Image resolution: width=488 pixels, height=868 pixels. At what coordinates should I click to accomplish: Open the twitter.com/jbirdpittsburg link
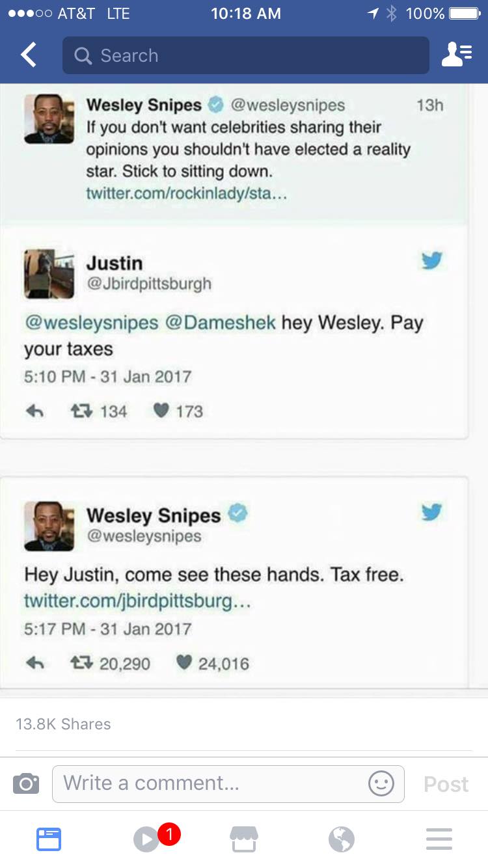click(137, 601)
